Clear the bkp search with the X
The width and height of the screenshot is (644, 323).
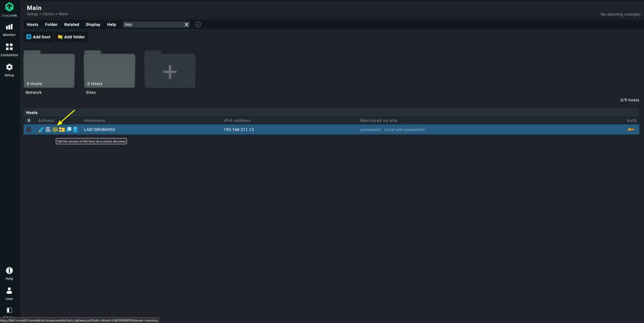(187, 24)
